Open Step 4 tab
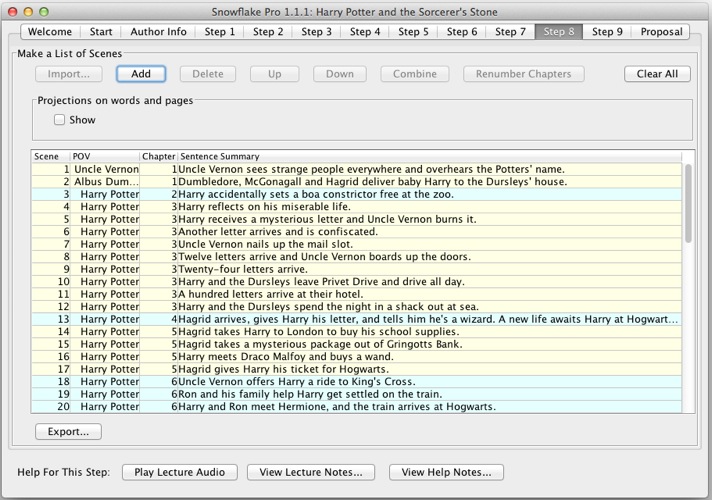The image size is (712, 500). click(365, 32)
